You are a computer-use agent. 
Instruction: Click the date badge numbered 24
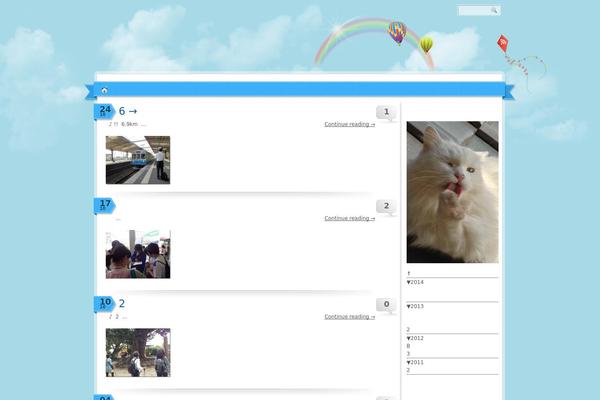tap(104, 111)
